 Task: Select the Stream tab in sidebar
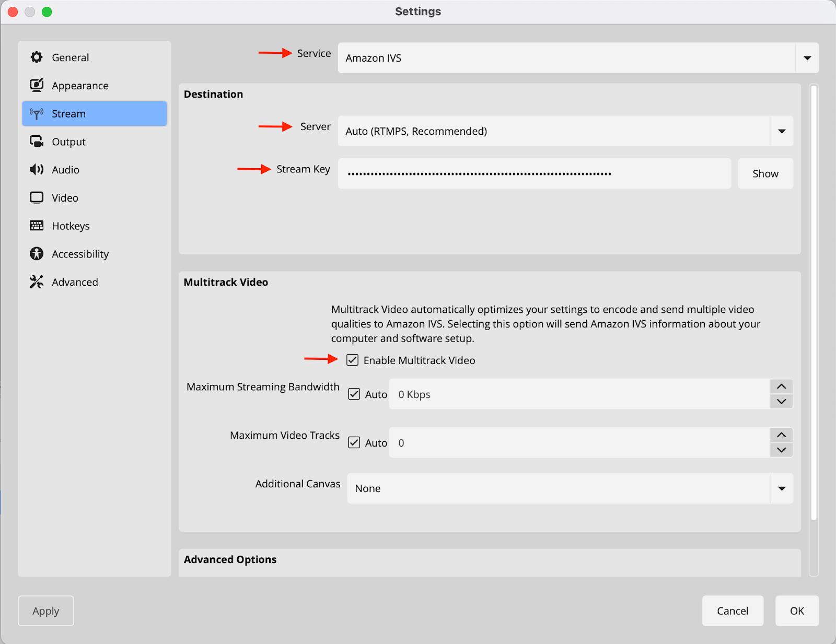pyautogui.click(x=95, y=114)
